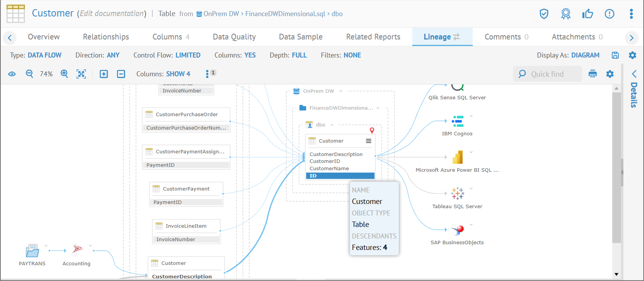
Task: Toggle Columns YES setting
Action: click(250, 55)
